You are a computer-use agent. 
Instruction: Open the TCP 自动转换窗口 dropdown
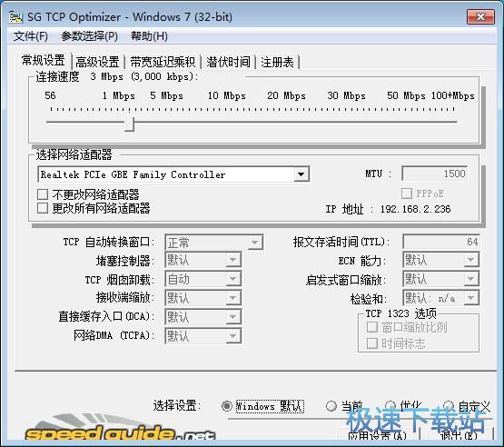214,243
